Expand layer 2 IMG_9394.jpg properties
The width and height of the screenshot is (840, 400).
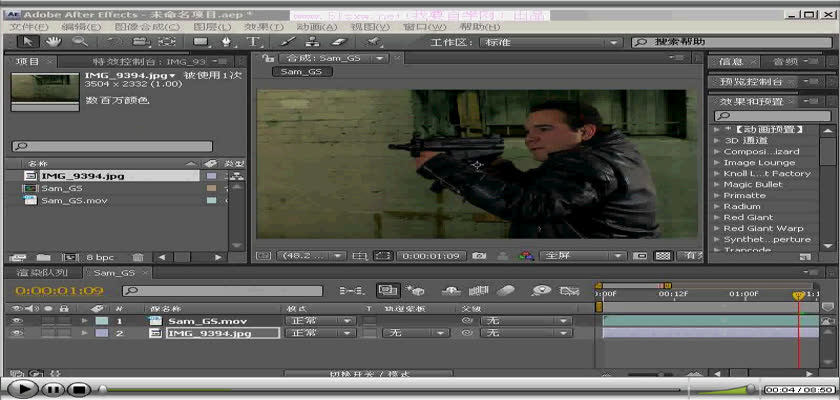coord(85,333)
